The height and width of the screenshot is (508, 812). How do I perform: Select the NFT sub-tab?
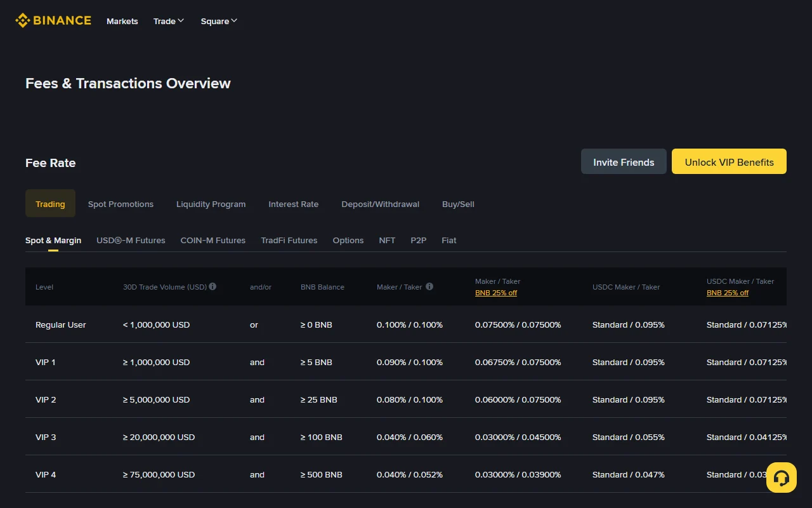coord(387,240)
